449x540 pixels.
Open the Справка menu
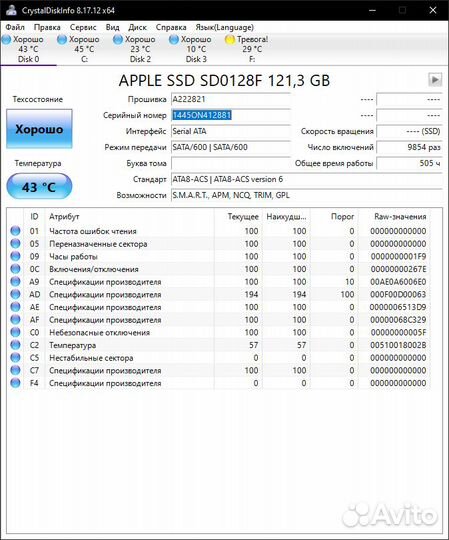click(171, 27)
